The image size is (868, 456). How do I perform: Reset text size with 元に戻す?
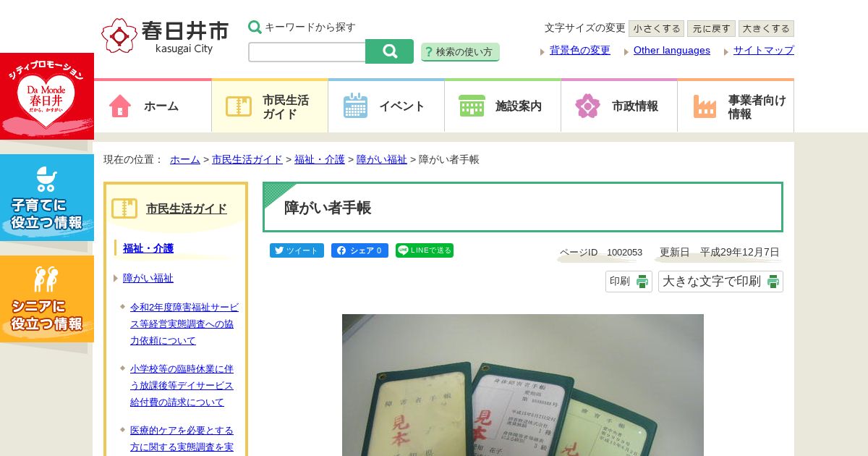(711, 29)
